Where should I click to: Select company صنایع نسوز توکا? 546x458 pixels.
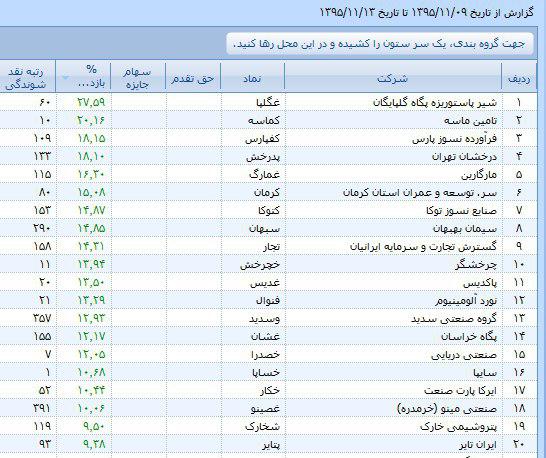pyautogui.click(x=462, y=210)
